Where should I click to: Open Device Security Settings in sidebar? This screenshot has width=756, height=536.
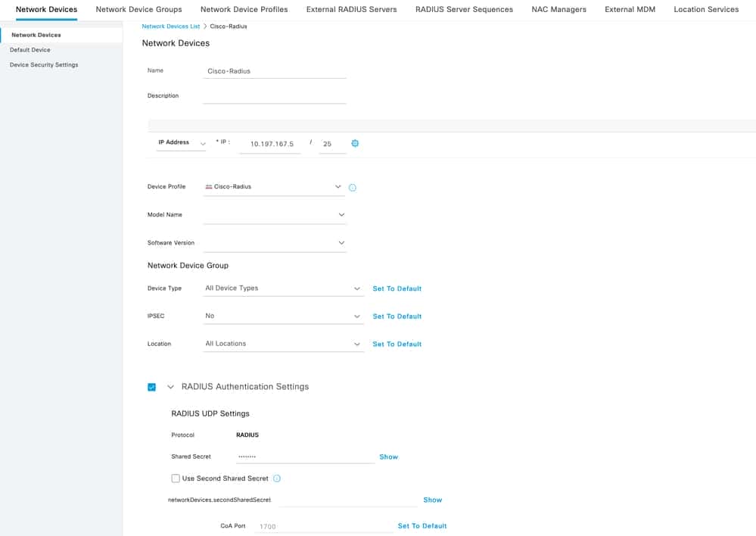tap(44, 64)
